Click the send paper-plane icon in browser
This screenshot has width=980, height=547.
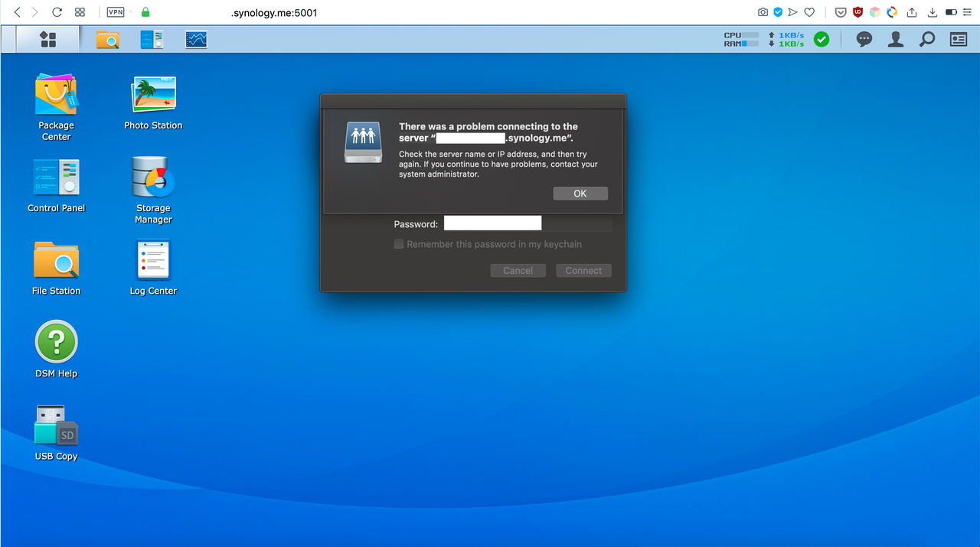coord(793,12)
